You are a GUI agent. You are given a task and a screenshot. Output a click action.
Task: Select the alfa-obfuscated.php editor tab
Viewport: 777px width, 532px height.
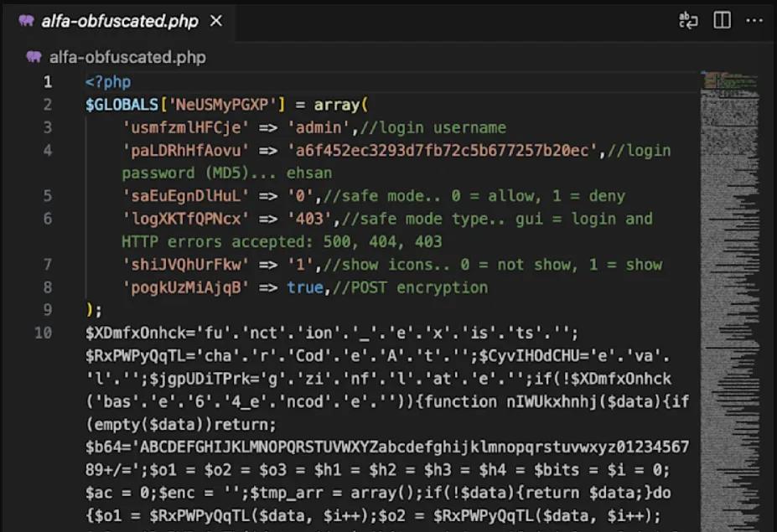(119, 21)
